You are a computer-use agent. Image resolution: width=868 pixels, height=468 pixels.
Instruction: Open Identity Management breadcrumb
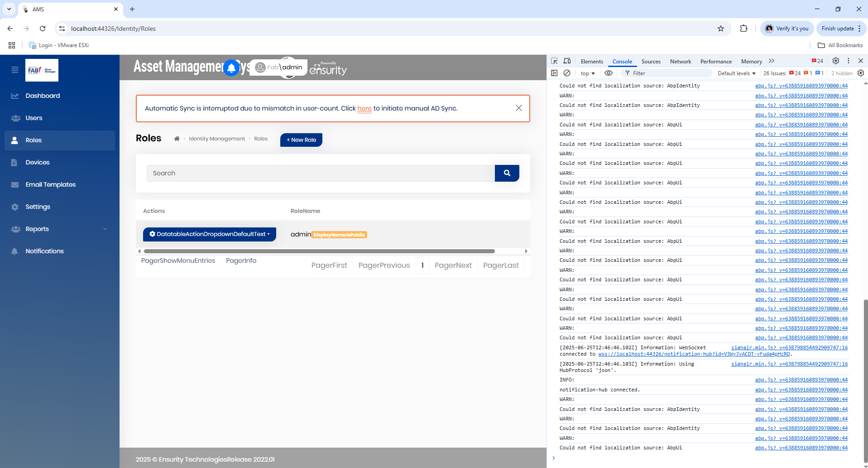[x=217, y=139]
